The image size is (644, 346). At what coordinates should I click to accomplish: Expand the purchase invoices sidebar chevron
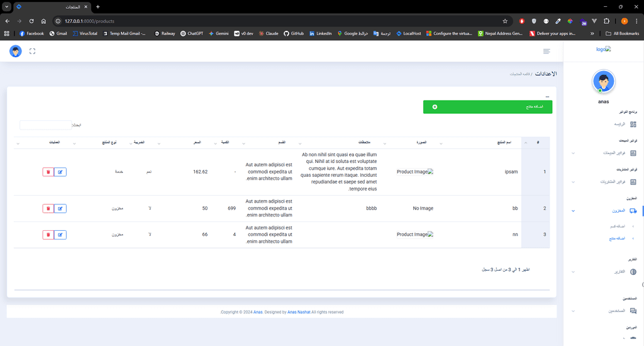(x=574, y=182)
